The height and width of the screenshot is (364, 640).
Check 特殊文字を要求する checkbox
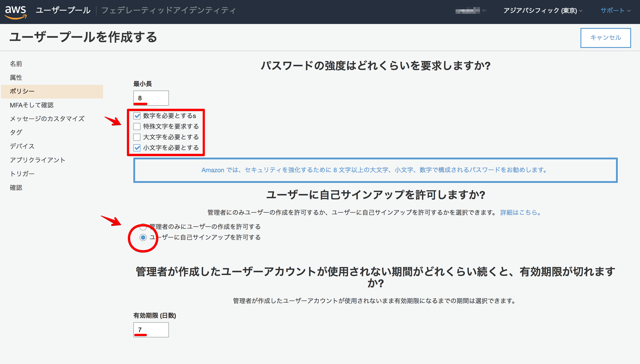tap(137, 127)
